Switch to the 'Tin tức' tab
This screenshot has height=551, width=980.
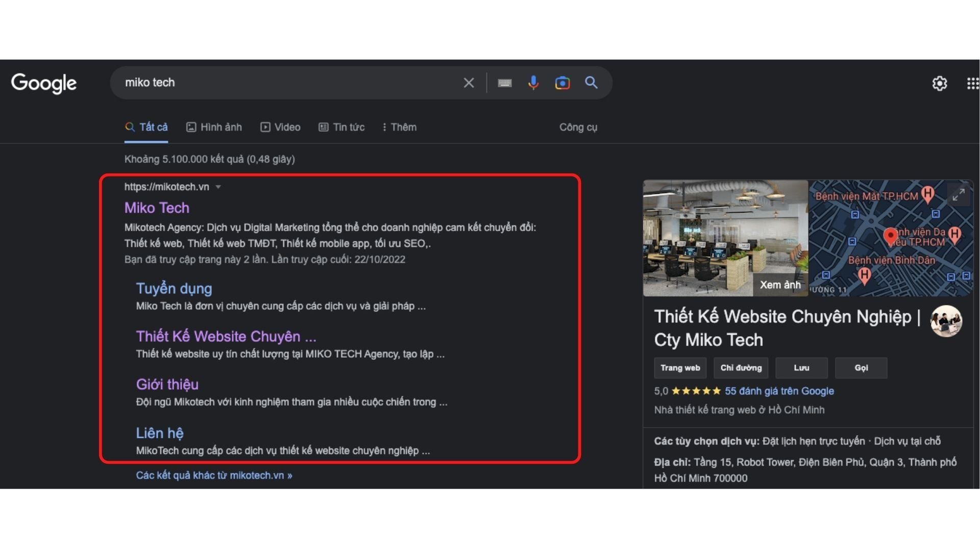coord(341,127)
